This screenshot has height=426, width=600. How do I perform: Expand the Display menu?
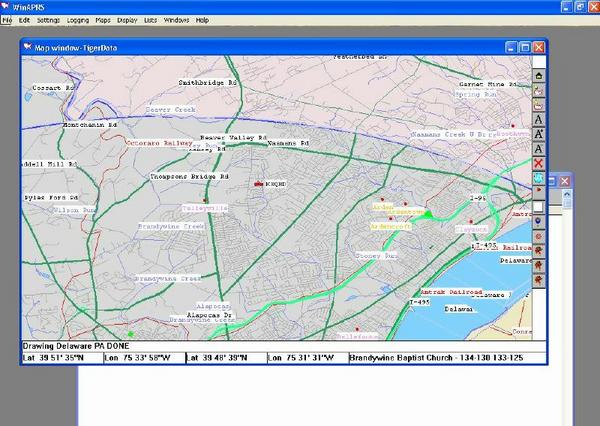point(128,20)
